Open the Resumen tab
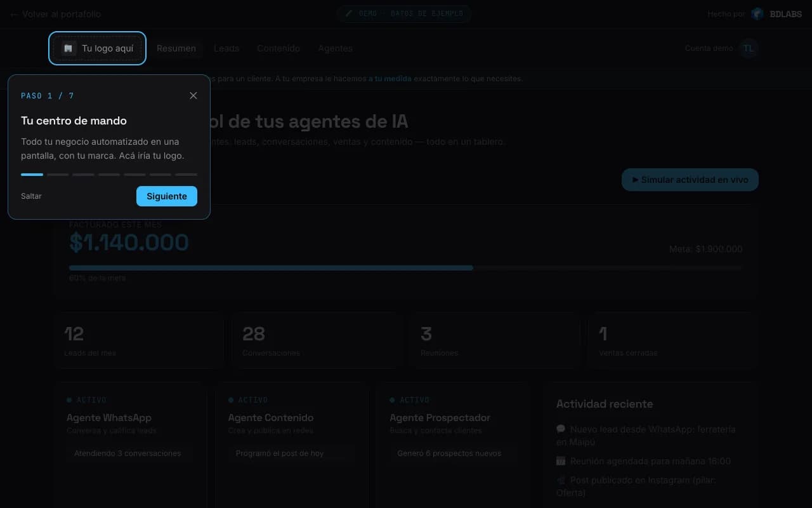This screenshot has height=508, width=812. (x=176, y=48)
